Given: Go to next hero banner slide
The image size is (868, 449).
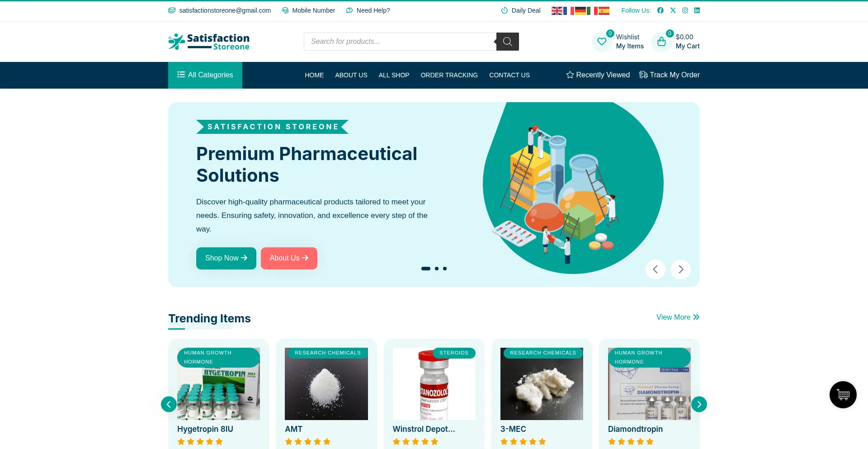Looking at the screenshot, I should point(681,269).
